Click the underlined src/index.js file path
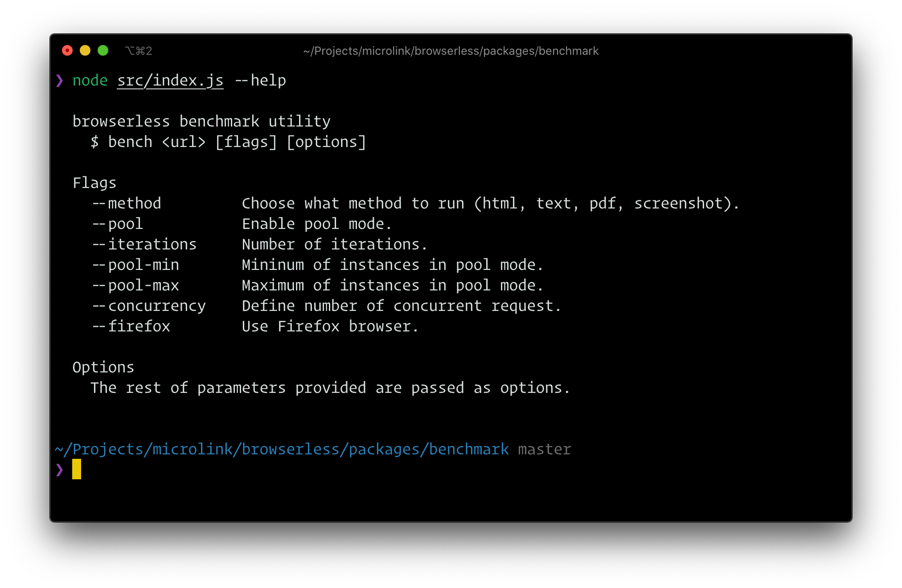Image resolution: width=902 pixels, height=588 pixels. (x=170, y=81)
